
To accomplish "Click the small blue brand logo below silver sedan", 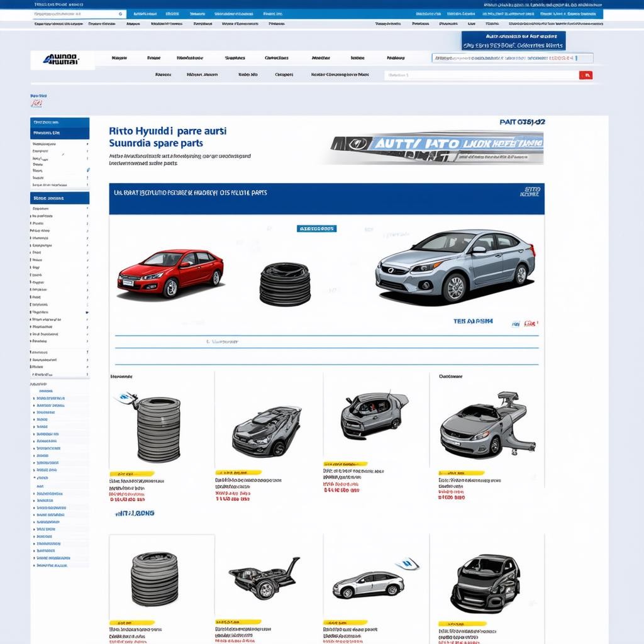I will click(x=516, y=324).
